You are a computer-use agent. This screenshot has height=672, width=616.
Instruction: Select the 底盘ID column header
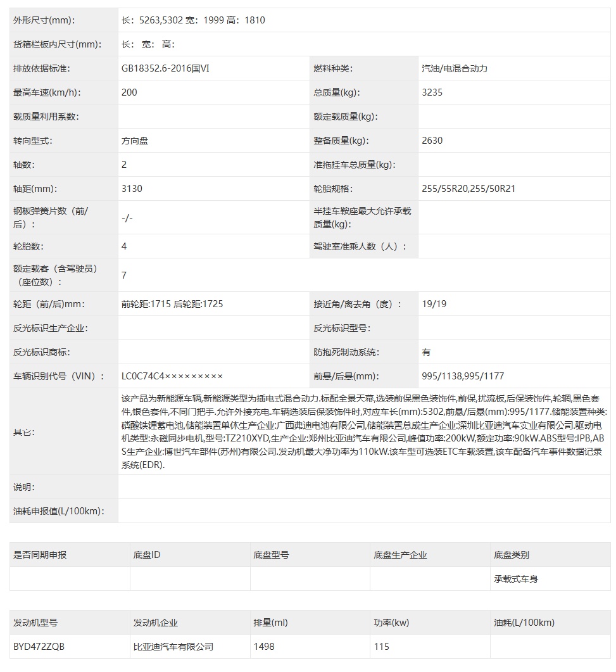pos(147,555)
